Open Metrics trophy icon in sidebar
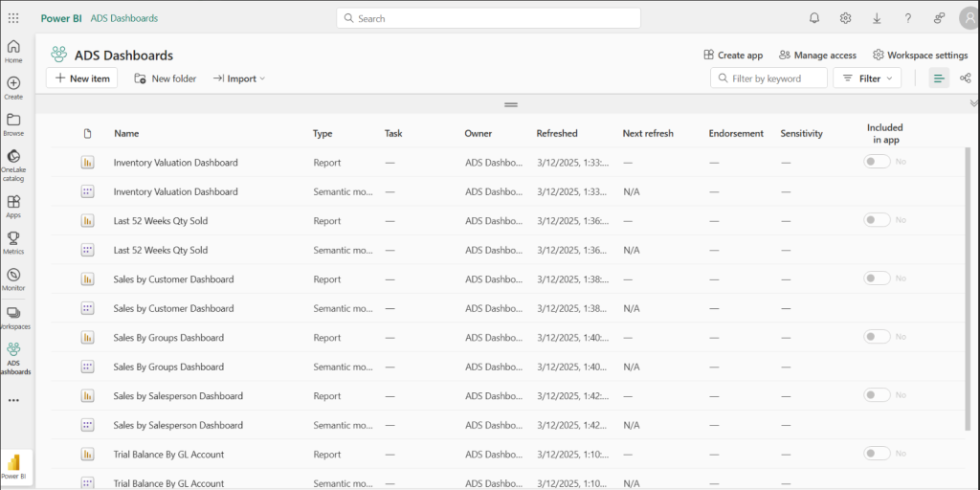 [x=13, y=242]
